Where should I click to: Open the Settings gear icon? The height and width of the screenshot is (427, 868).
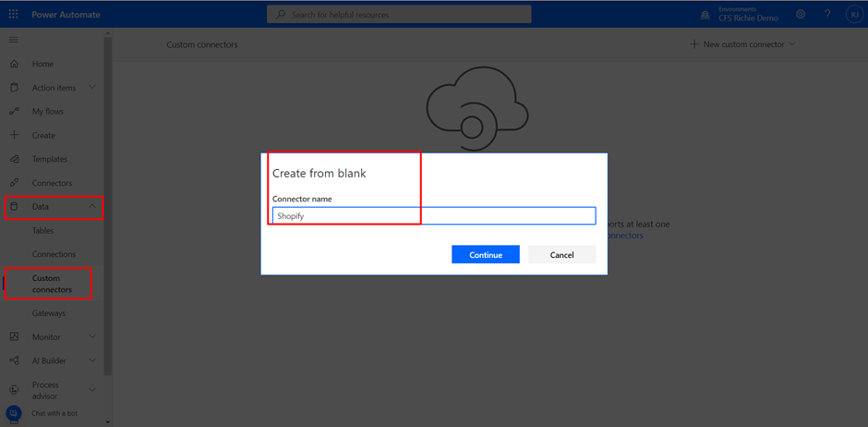click(801, 15)
